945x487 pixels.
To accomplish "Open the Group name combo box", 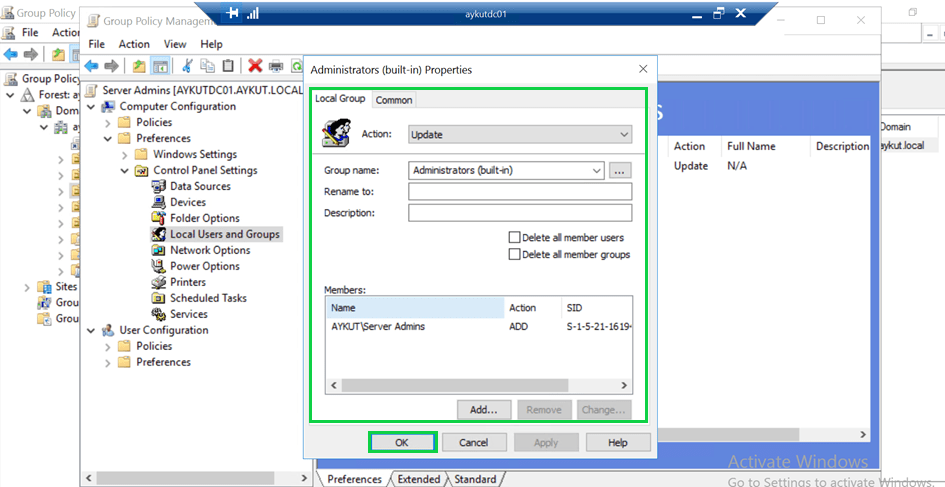I will click(597, 170).
